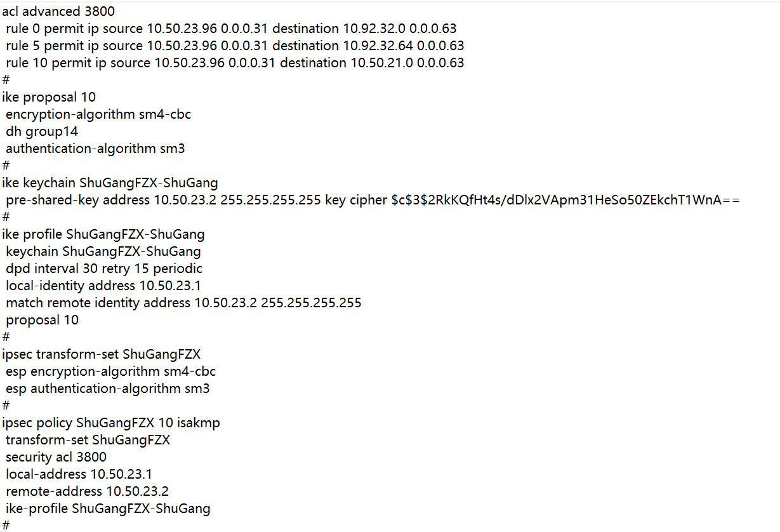This screenshot has width=780, height=532.
Task: Click the "local-address 10.50.23.1" line
Action: 79,474
